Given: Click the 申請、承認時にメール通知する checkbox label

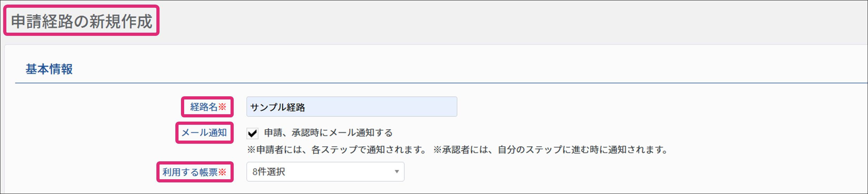Looking at the screenshot, I should coord(328,133).
